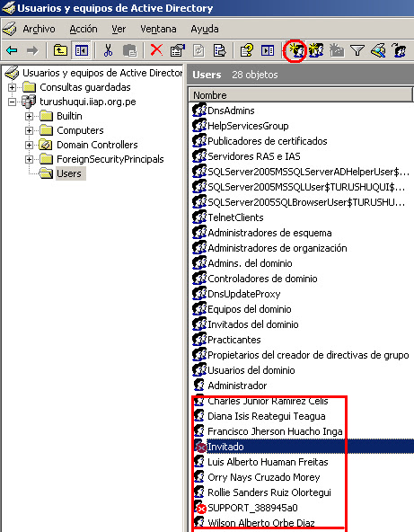Click the Domain Controllers folder icon
Image resolution: width=414 pixels, height=532 pixels.
[x=46, y=145]
